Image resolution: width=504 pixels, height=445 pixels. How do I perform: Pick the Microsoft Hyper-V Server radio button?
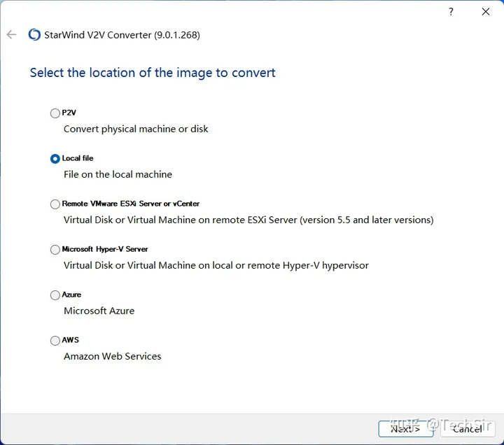click(55, 250)
